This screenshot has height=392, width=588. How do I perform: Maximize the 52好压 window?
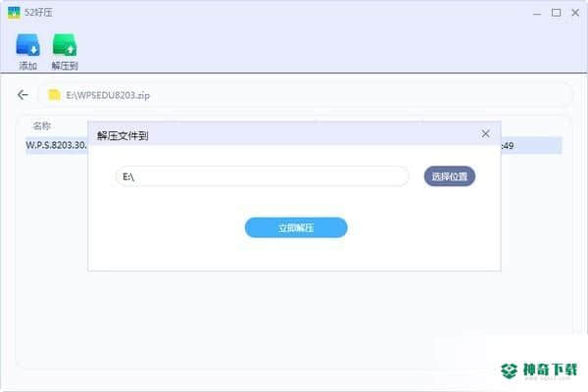click(556, 13)
